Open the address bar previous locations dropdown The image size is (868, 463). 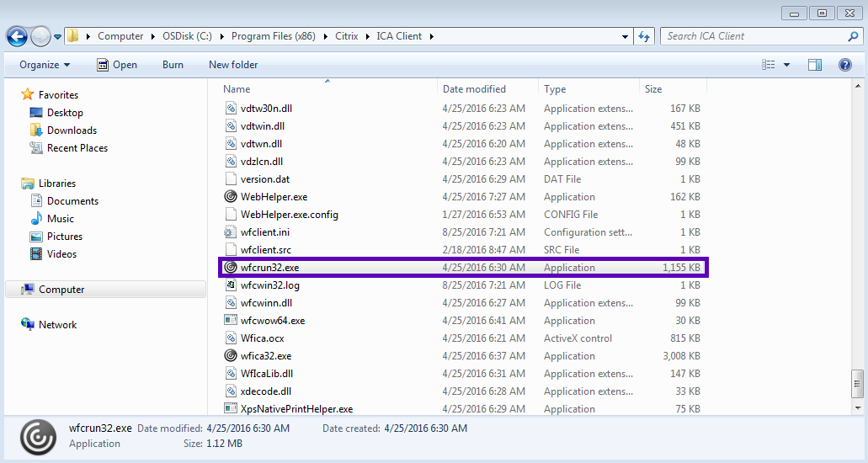point(625,36)
